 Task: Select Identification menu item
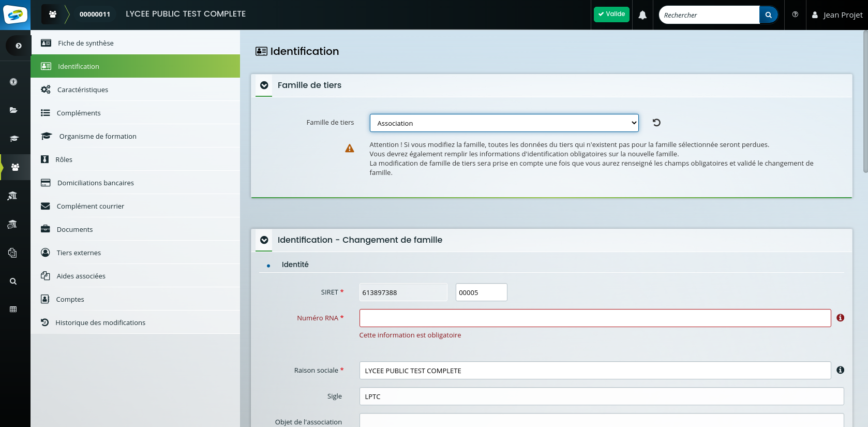pos(136,66)
